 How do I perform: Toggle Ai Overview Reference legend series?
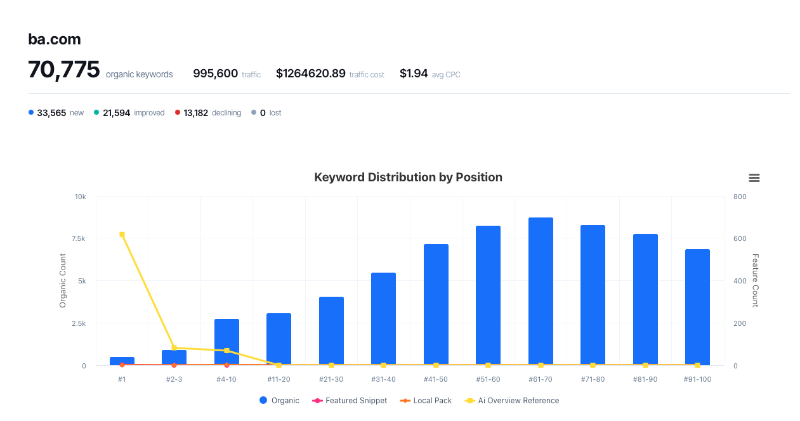point(512,401)
